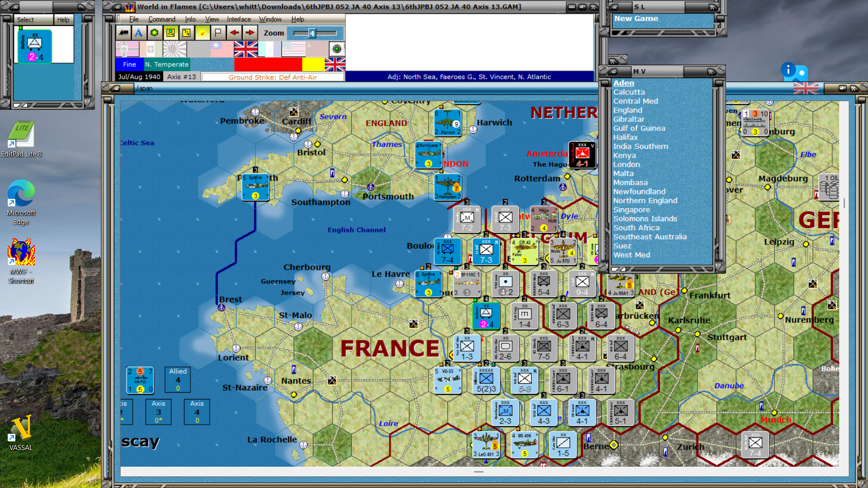Toggle the yellow 7-4 factors toolbar button
This screenshot has width=868, height=488.
click(x=186, y=33)
